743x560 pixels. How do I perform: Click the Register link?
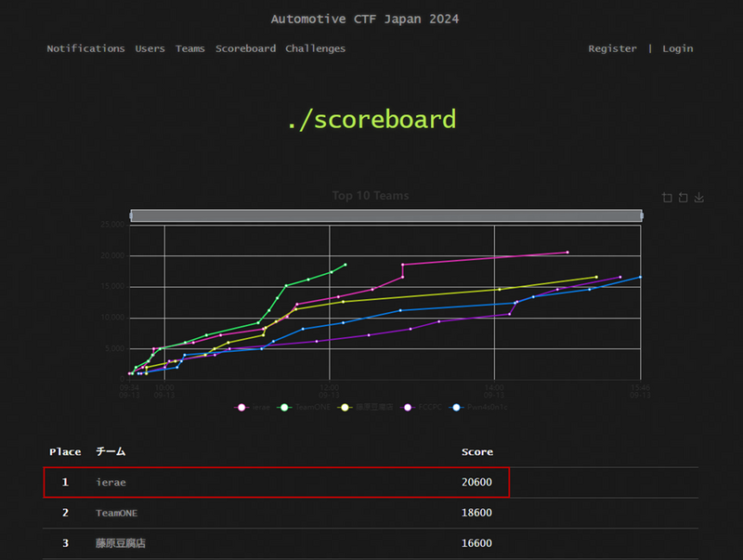pos(612,48)
